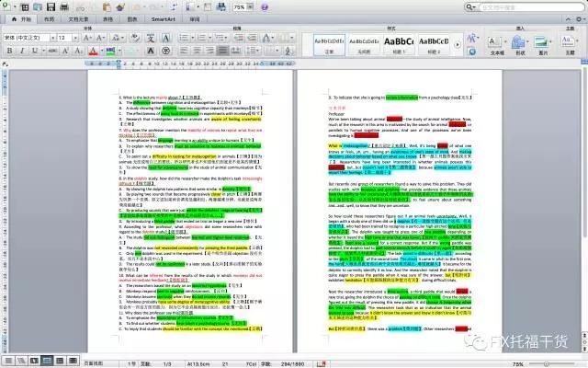
Task: Expand the styles gallery arrow
Action: (x=458, y=45)
